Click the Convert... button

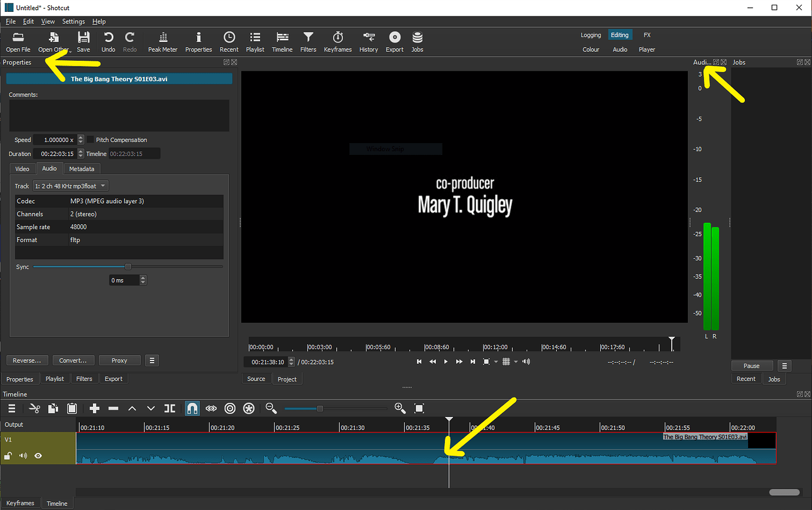pyautogui.click(x=73, y=360)
